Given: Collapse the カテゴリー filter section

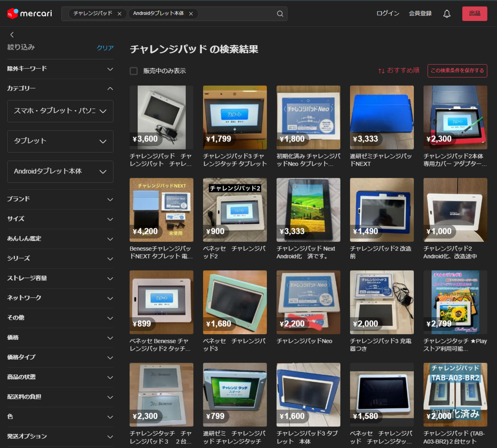Looking at the screenshot, I should pos(60,89).
